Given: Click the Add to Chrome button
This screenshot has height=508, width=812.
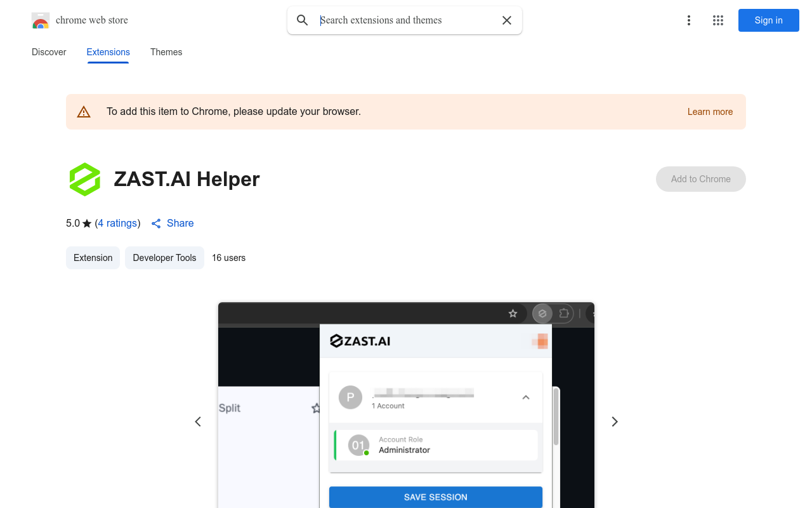Looking at the screenshot, I should click(x=700, y=179).
